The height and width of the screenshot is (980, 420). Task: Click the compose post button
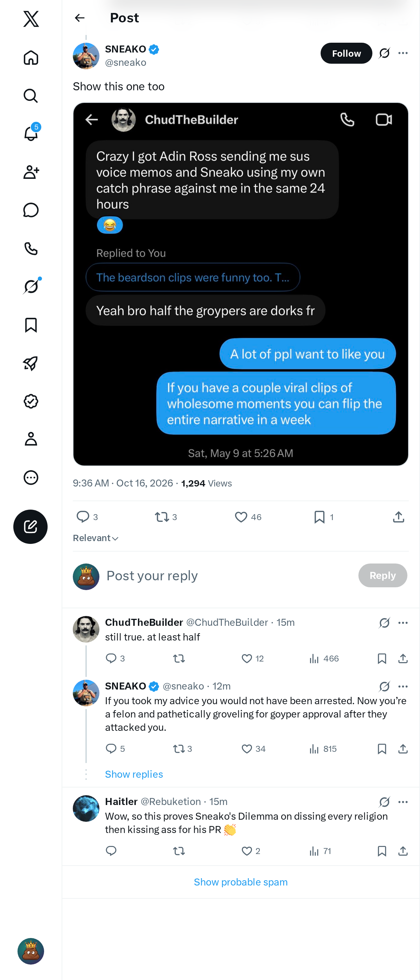pyautogui.click(x=30, y=526)
